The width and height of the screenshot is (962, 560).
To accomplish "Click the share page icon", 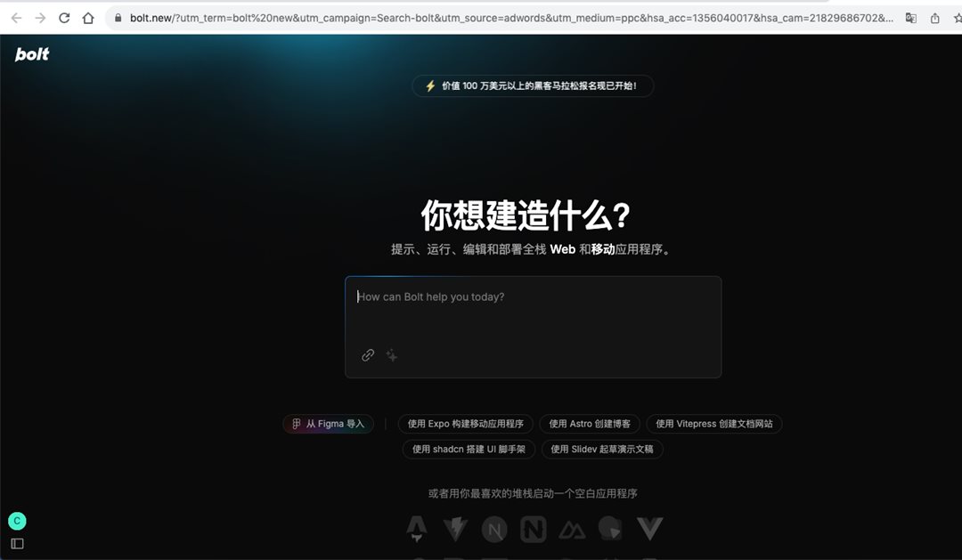I will (x=935, y=18).
